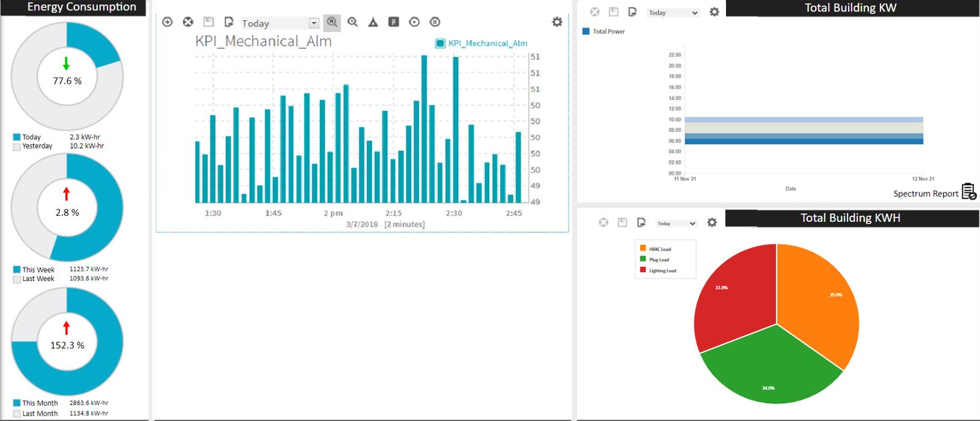Open the KPI chart settings gear
The image size is (980, 421).
(x=557, y=22)
